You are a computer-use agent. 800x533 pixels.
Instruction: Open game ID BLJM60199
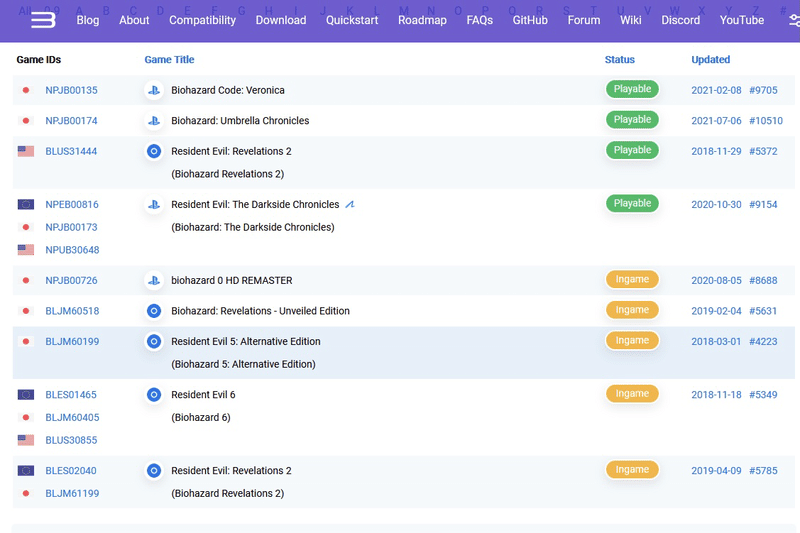click(x=72, y=342)
